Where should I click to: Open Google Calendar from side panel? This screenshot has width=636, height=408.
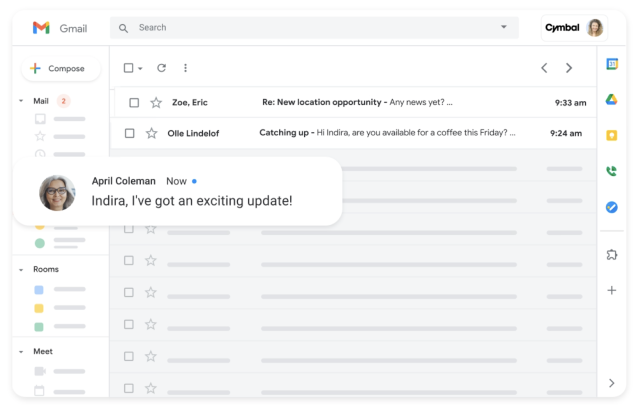612,64
